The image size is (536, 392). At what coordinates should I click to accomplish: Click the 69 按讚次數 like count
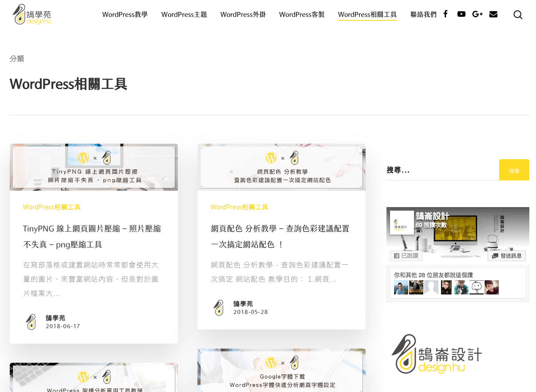click(431, 225)
